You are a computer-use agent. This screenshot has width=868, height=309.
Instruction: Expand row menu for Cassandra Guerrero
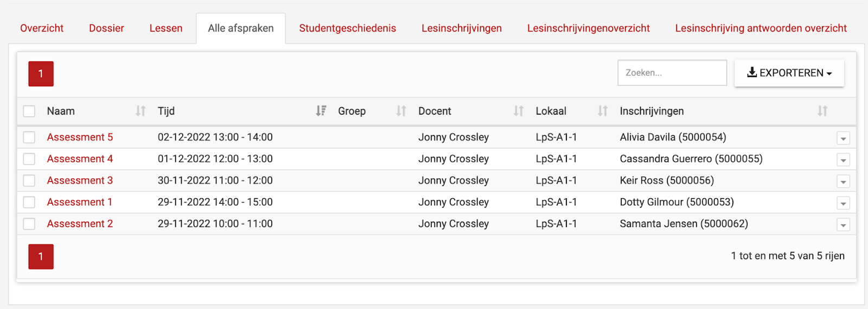click(x=843, y=160)
